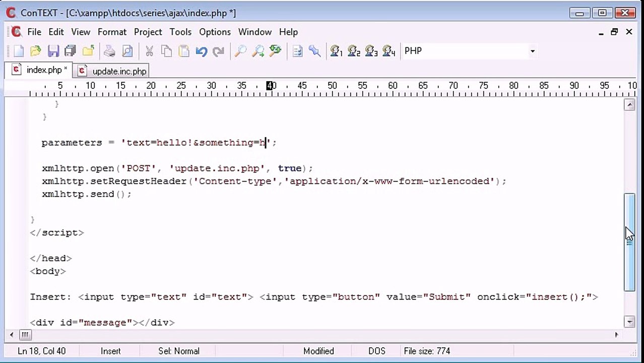Click the ConTEXT document icon in menu bar
This screenshot has height=363, width=644.
16,32
